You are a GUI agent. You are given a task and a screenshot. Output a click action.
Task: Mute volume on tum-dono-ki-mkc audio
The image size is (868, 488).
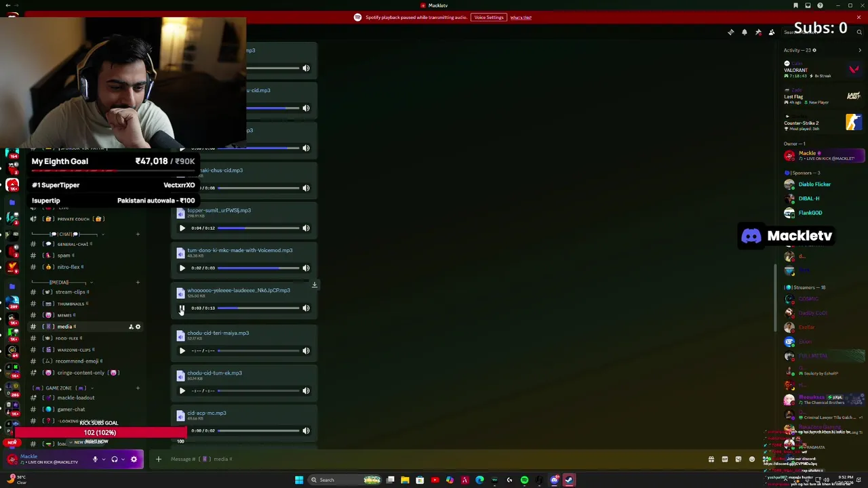pyautogui.click(x=306, y=268)
